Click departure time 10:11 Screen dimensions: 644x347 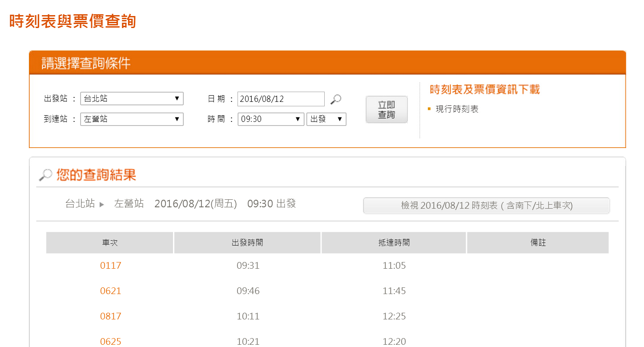248,316
